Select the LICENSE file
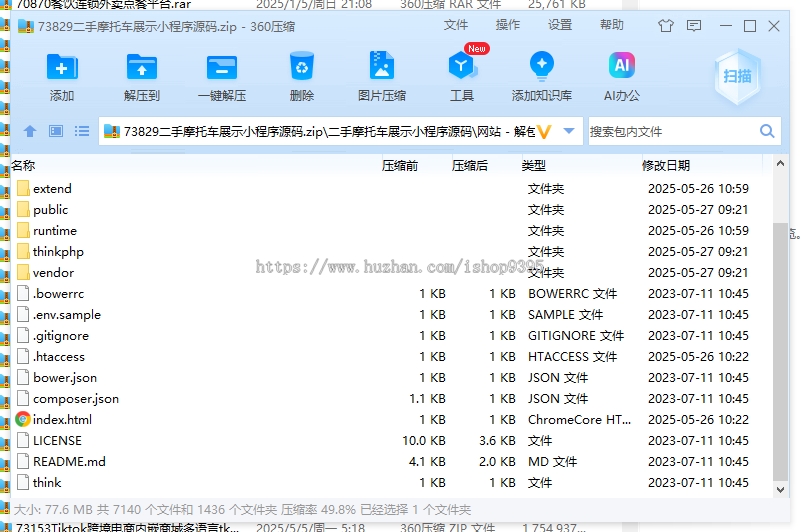The image size is (800, 532). (57, 441)
